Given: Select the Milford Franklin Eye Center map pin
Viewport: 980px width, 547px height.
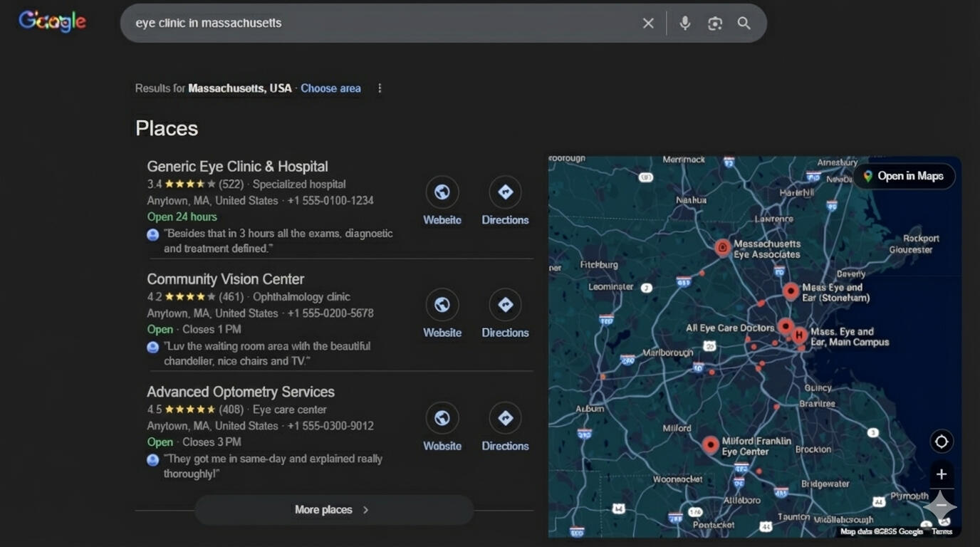Looking at the screenshot, I should (710, 445).
